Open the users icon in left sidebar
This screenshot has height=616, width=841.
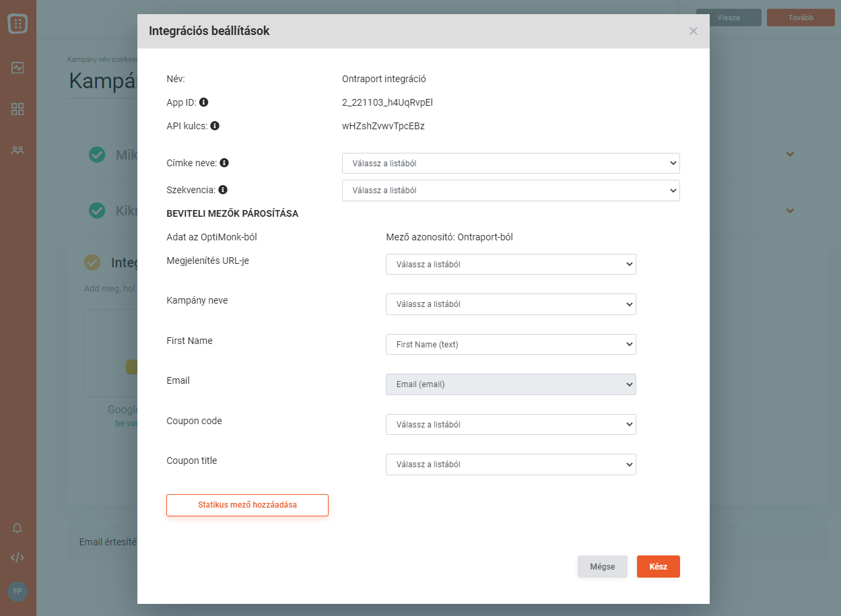pyautogui.click(x=18, y=150)
